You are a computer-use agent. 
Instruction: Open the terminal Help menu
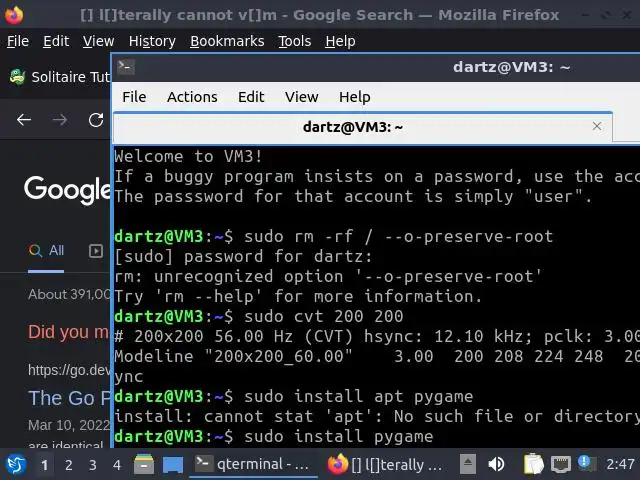(355, 97)
